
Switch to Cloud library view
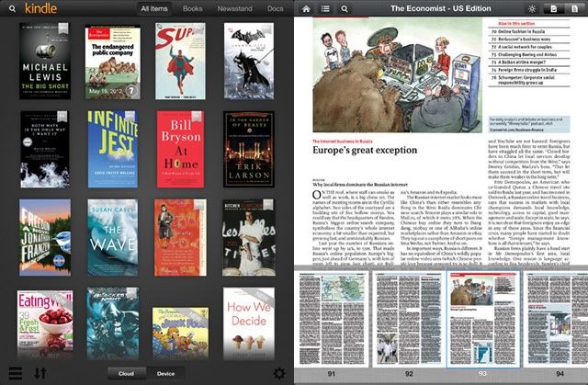[127, 373]
